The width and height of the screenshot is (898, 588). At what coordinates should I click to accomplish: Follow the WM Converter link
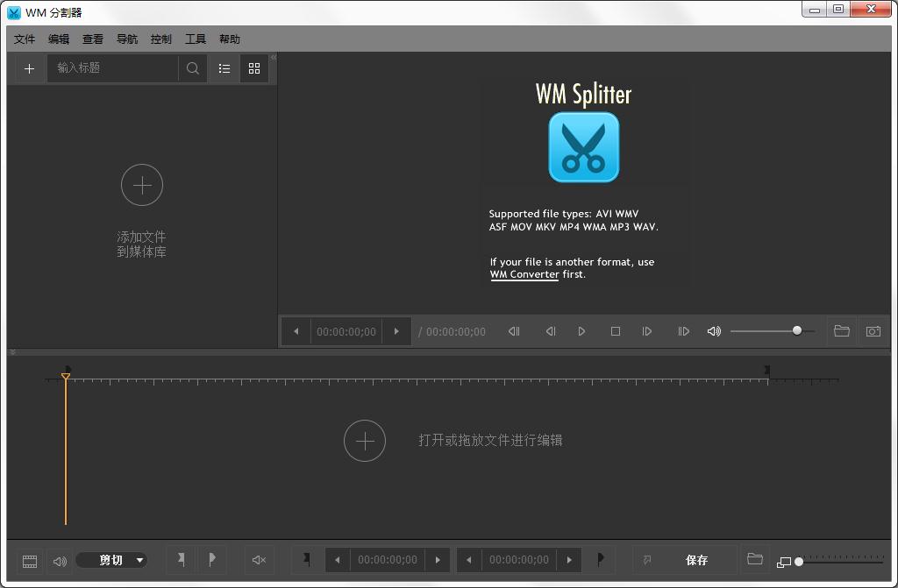[x=524, y=274]
